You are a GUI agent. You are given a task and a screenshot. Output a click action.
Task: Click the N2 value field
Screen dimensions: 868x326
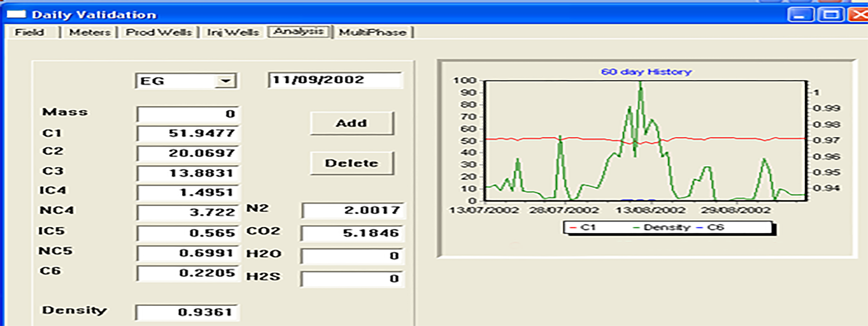coord(353,211)
